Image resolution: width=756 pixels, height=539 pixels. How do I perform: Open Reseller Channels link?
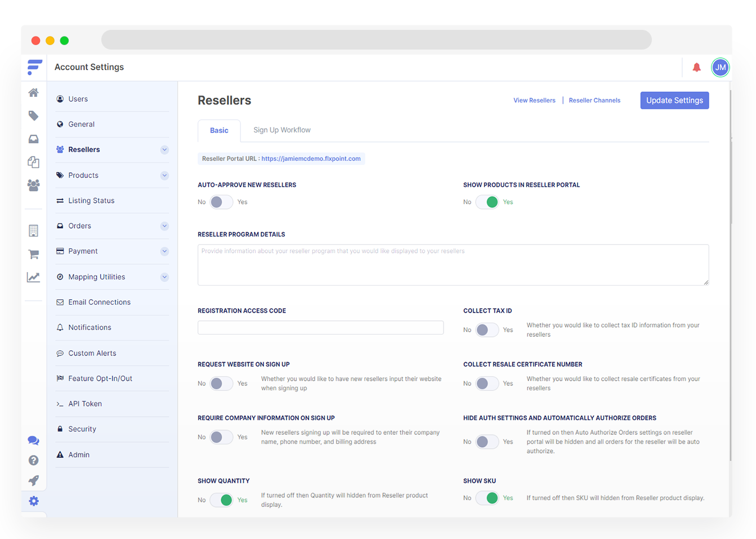594,100
